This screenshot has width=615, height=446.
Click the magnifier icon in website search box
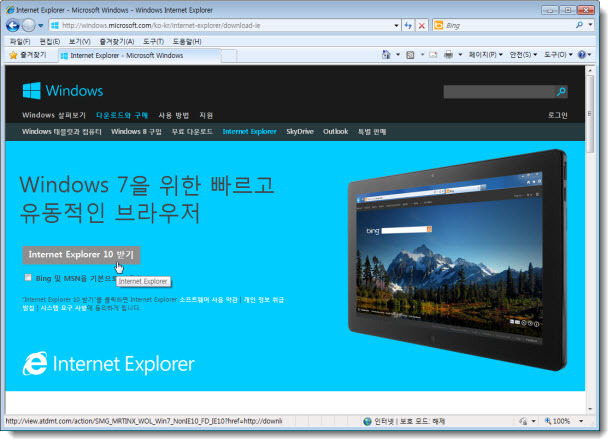pos(561,92)
